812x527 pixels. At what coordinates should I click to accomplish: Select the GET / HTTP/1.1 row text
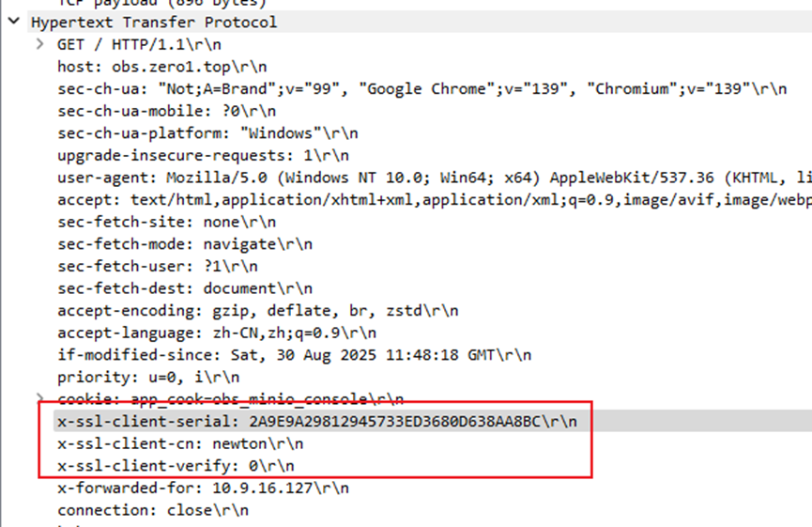tap(139, 44)
